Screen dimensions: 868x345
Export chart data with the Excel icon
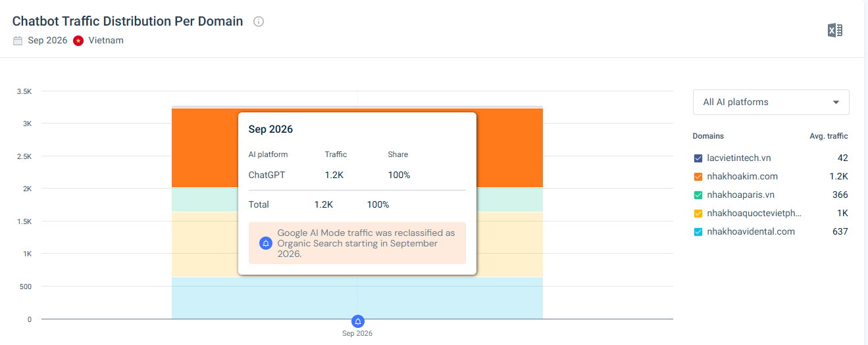(x=834, y=30)
